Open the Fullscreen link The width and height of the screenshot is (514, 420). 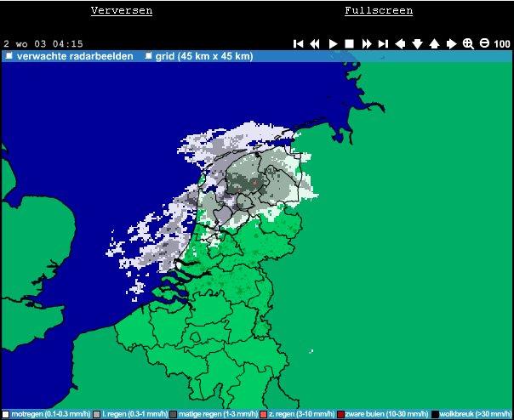point(379,10)
